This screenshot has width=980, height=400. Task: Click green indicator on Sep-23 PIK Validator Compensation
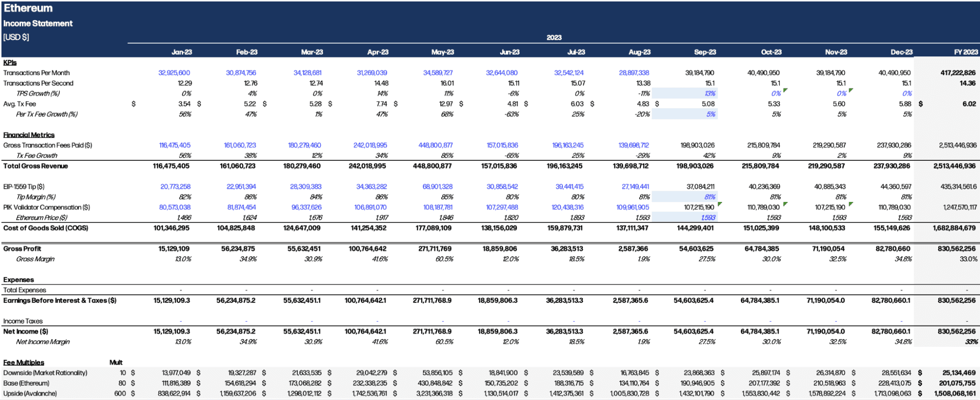click(x=720, y=204)
